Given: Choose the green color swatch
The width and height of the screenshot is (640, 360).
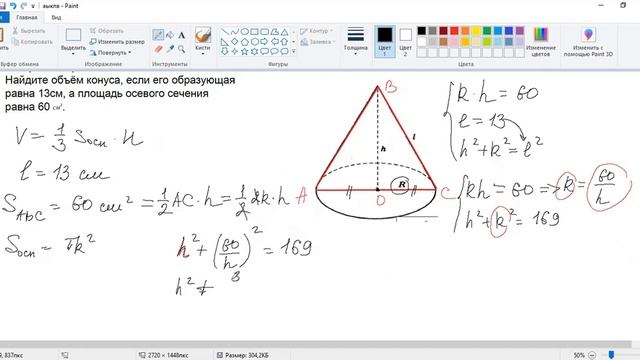Looking at the screenshot, I should coord(487,31).
